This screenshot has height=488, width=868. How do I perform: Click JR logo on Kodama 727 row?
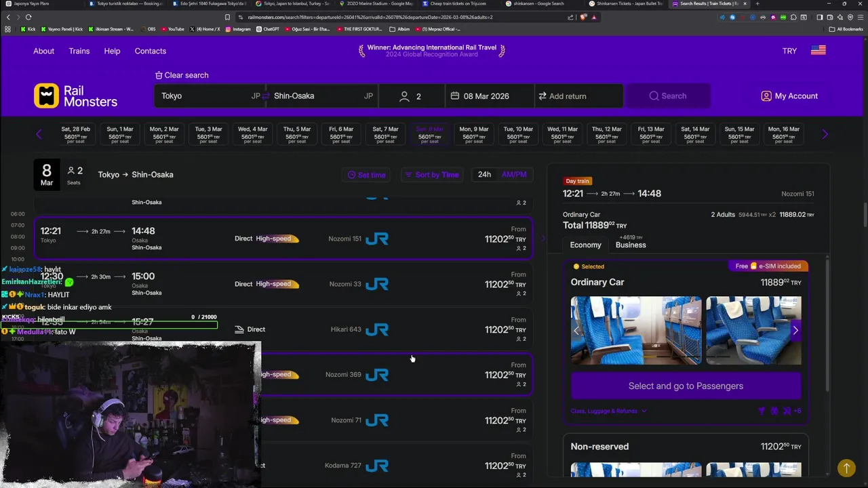pyautogui.click(x=377, y=466)
